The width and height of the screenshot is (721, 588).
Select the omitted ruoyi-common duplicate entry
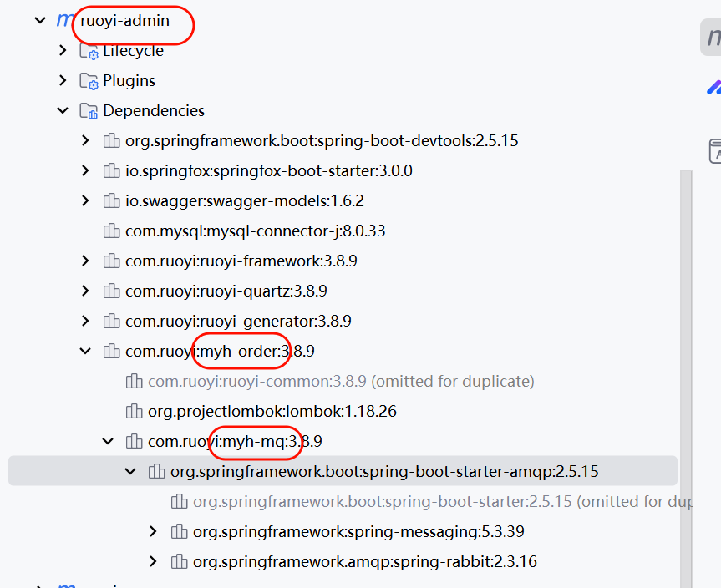tap(340, 382)
